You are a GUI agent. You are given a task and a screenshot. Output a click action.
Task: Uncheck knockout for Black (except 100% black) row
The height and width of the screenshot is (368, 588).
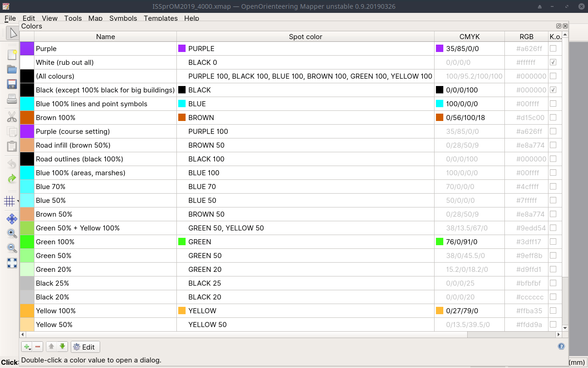(553, 90)
